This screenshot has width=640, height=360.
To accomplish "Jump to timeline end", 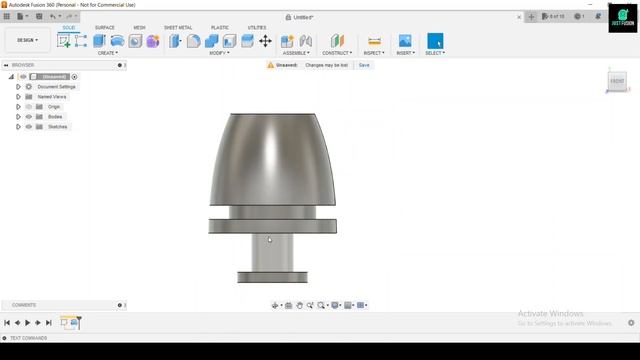I will click(49, 322).
